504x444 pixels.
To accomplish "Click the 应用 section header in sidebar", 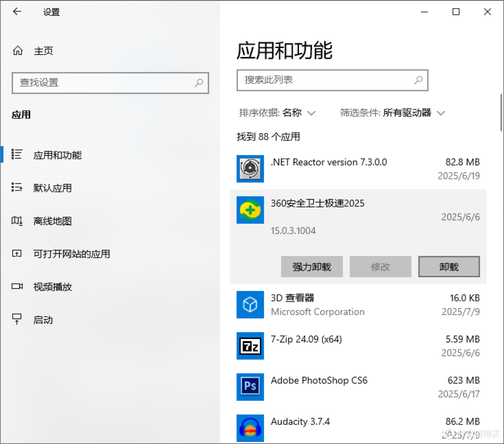I will [21, 115].
